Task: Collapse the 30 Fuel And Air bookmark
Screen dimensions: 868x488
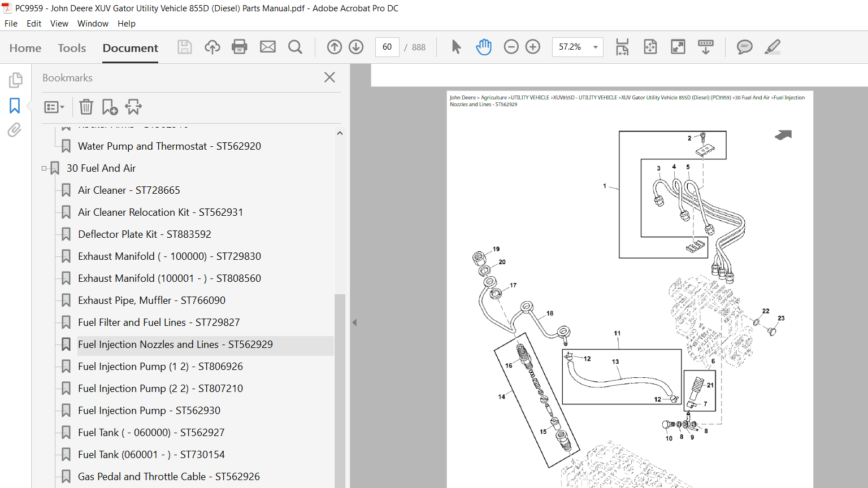Action: (44, 168)
